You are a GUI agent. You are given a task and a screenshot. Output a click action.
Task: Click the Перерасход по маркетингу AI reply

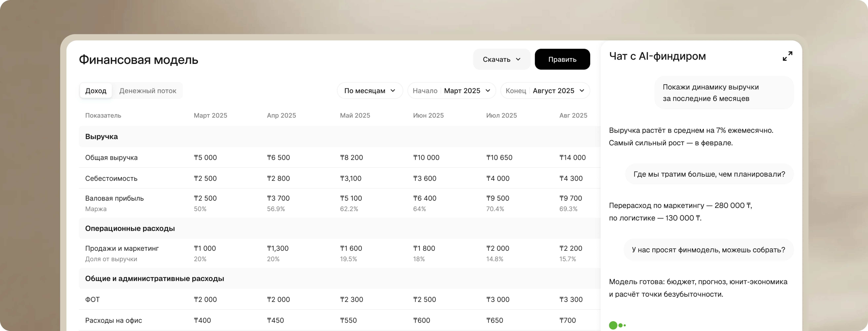[x=680, y=211]
